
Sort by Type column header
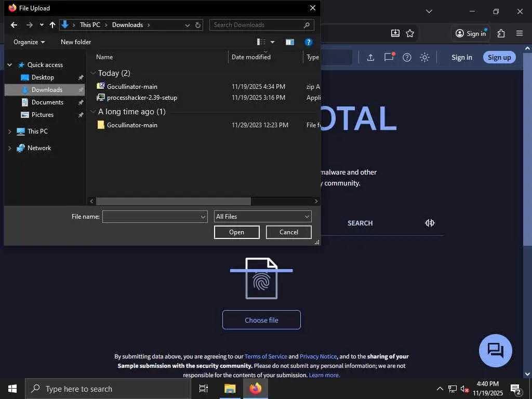[312, 57]
